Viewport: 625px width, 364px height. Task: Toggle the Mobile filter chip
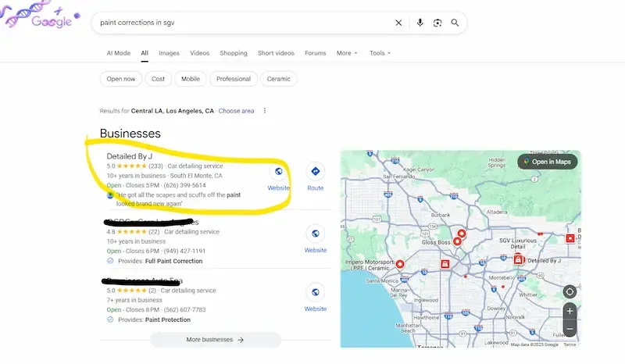(191, 79)
